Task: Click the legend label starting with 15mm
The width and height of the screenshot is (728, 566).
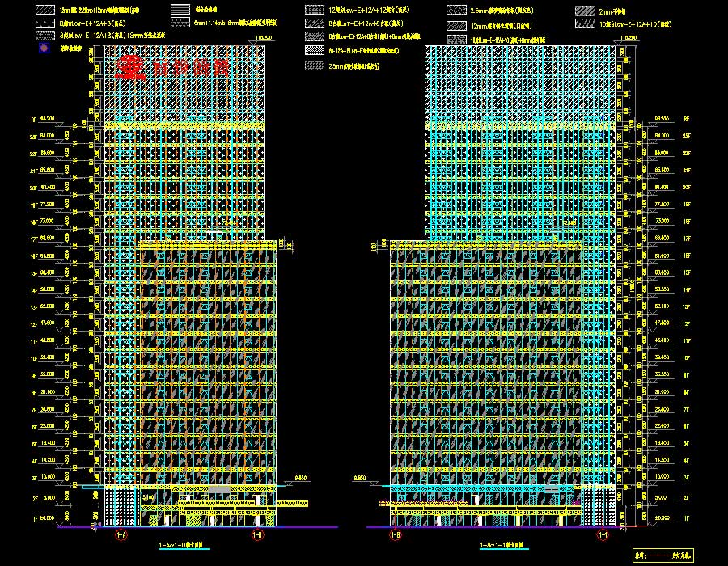Action: coord(99,10)
